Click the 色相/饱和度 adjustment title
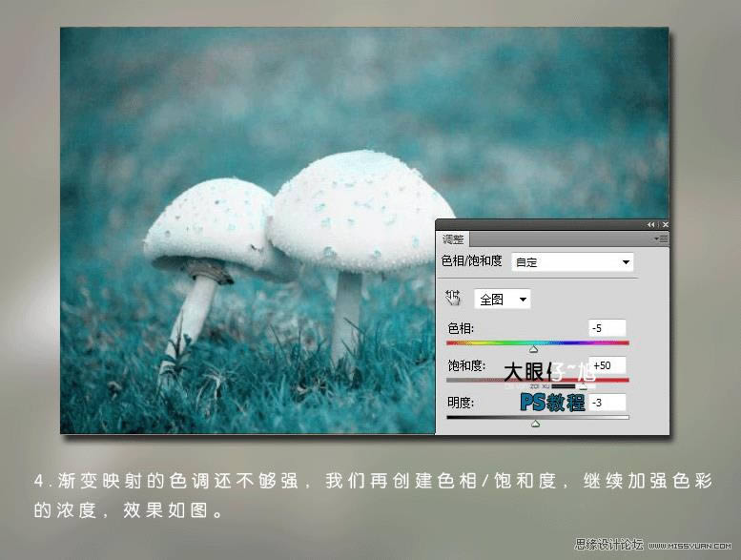The width and height of the screenshot is (741, 560). [471, 260]
